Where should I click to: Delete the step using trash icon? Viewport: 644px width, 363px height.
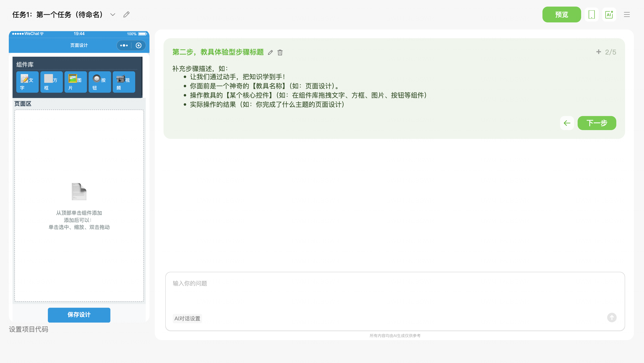click(x=280, y=53)
